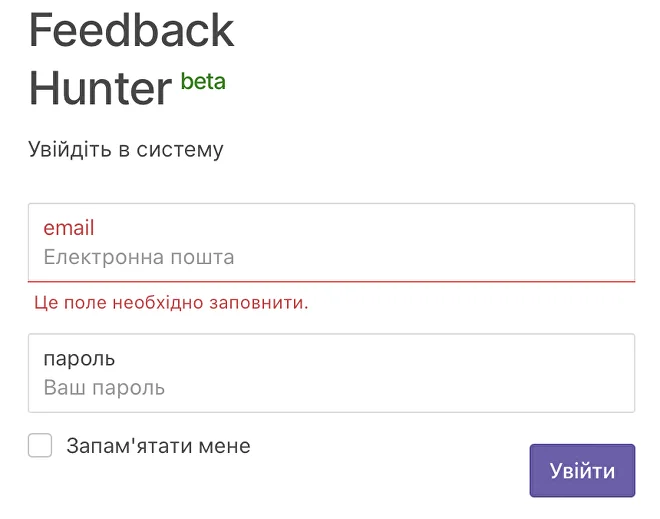Click the Увійдіть в систему subtitle
The image size is (660, 519).
[126, 150]
